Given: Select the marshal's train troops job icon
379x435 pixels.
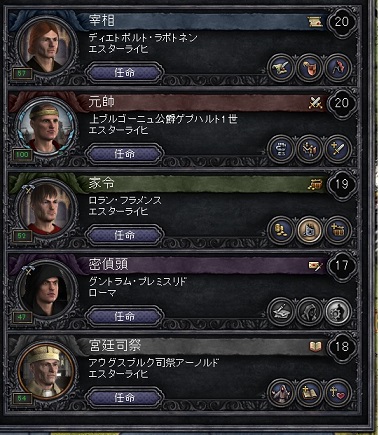Looking at the screenshot, I should coord(309,149).
